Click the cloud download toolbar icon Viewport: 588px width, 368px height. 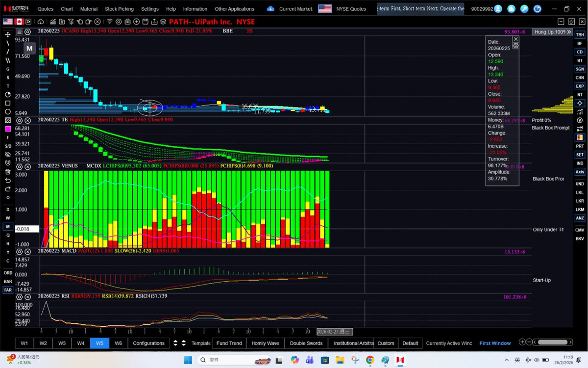(x=40, y=22)
